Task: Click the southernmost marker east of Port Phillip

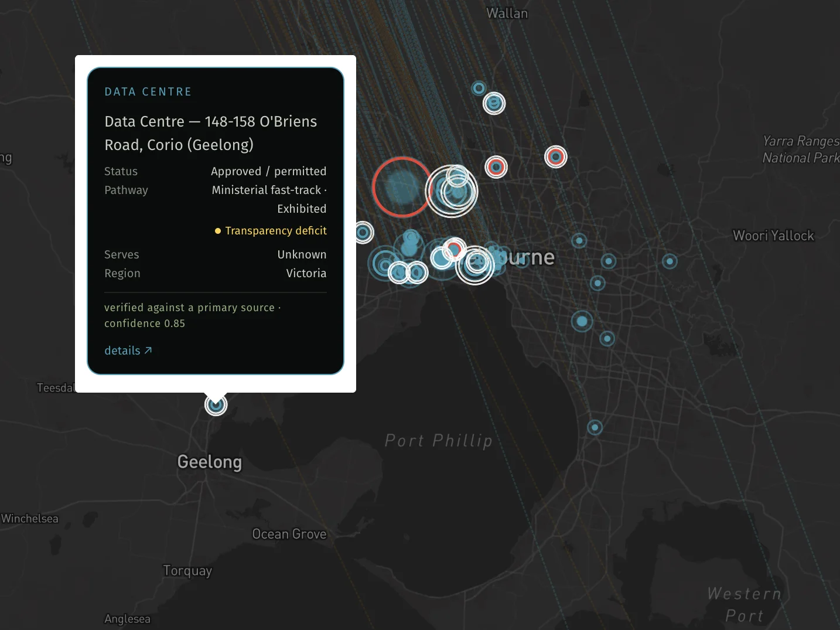Action: (x=595, y=427)
